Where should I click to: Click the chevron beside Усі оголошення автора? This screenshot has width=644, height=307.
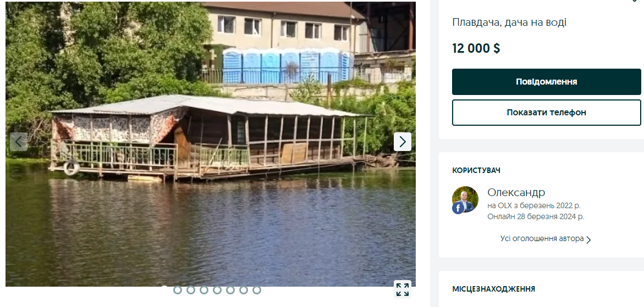tap(588, 240)
